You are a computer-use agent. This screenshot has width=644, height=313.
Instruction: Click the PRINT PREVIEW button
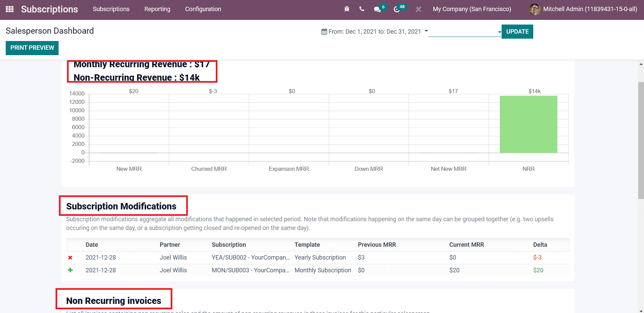32,48
